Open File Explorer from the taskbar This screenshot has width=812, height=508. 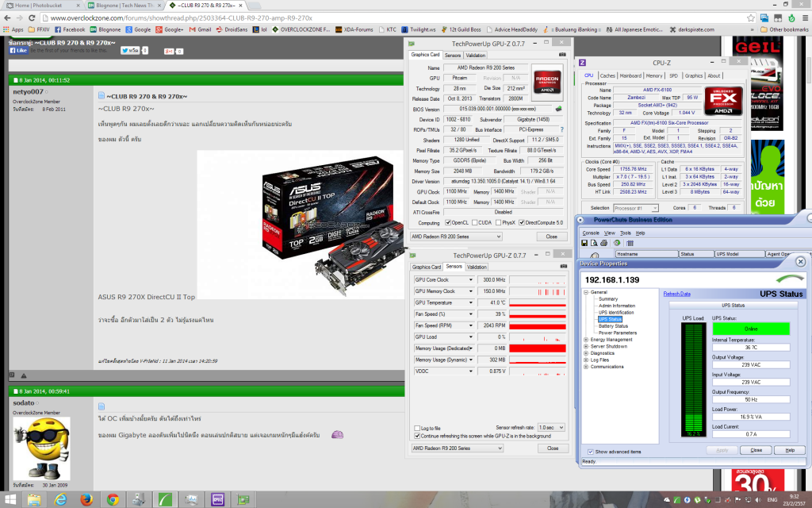[x=34, y=500]
